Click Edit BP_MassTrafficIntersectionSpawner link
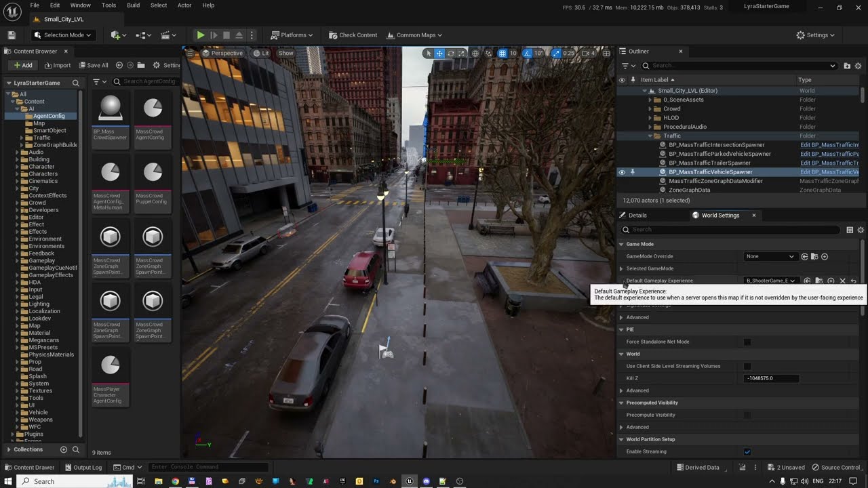The height and width of the screenshot is (488, 868). click(829, 145)
